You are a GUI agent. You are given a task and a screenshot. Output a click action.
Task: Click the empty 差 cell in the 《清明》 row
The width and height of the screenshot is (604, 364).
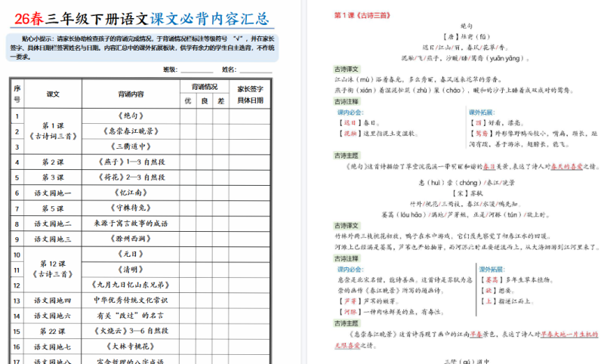220,270
